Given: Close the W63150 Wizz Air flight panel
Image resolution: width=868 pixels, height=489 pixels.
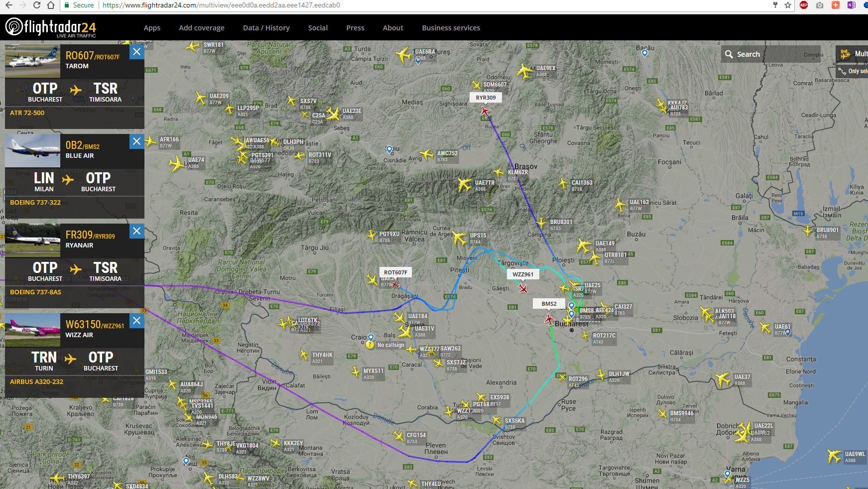Looking at the screenshot, I should (x=137, y=321).
